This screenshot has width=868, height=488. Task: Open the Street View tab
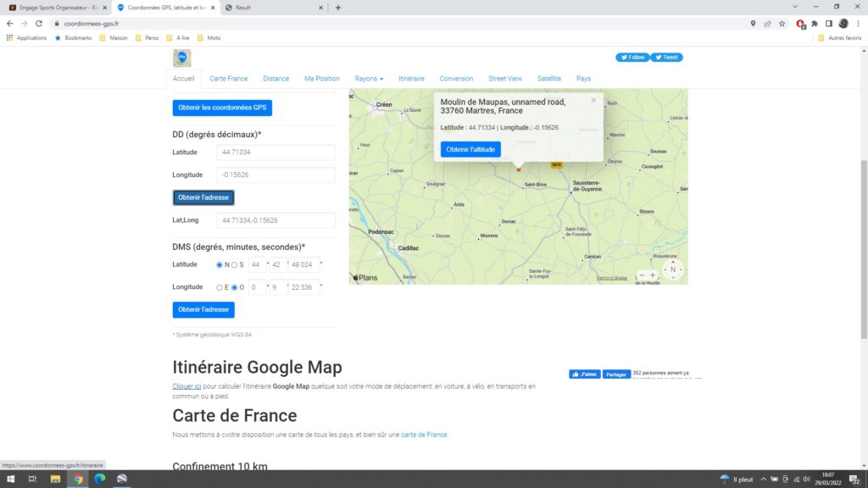[x=505, y=79]
